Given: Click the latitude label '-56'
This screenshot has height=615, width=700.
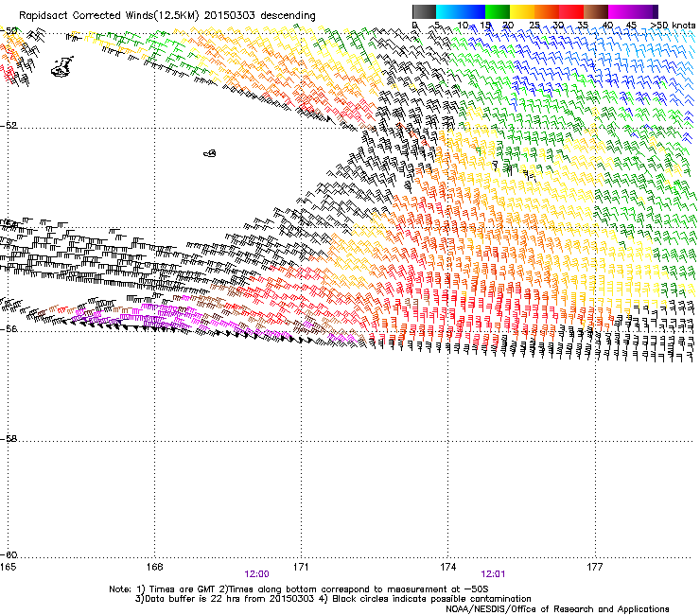Looking at the screenshot, I should click(9, 329).
